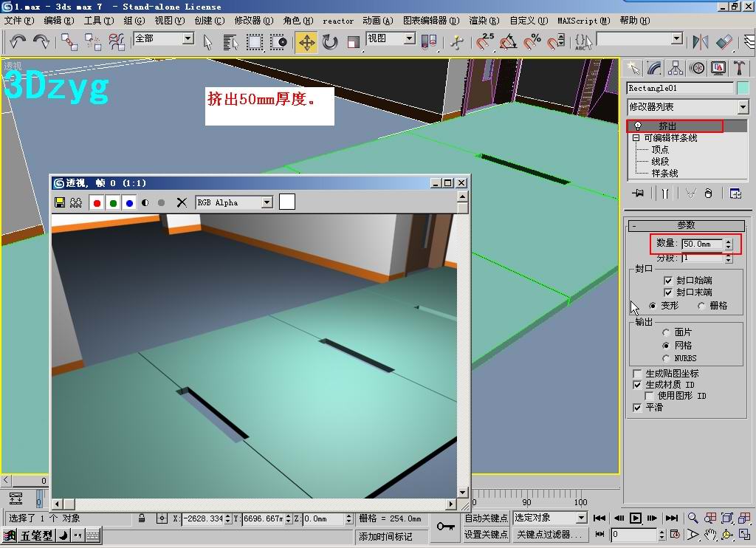Toggle the Angle Snap icon
756x548 pixels.
click(x=508, y=42)
